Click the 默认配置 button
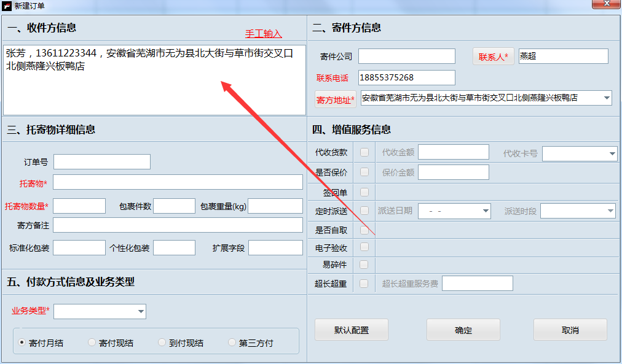 351,330
